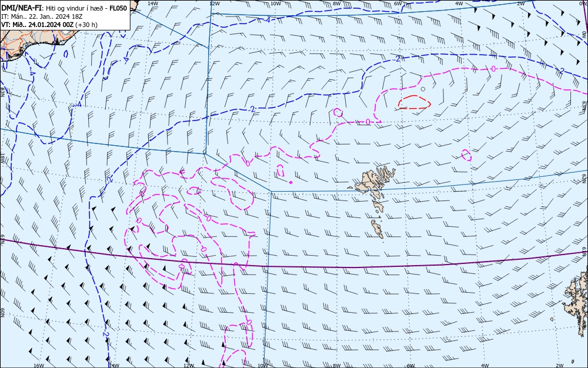588x368 pixels.
Task: Click the "14W" longitude label on the bottom edge
Action: [x=113, y=366]
